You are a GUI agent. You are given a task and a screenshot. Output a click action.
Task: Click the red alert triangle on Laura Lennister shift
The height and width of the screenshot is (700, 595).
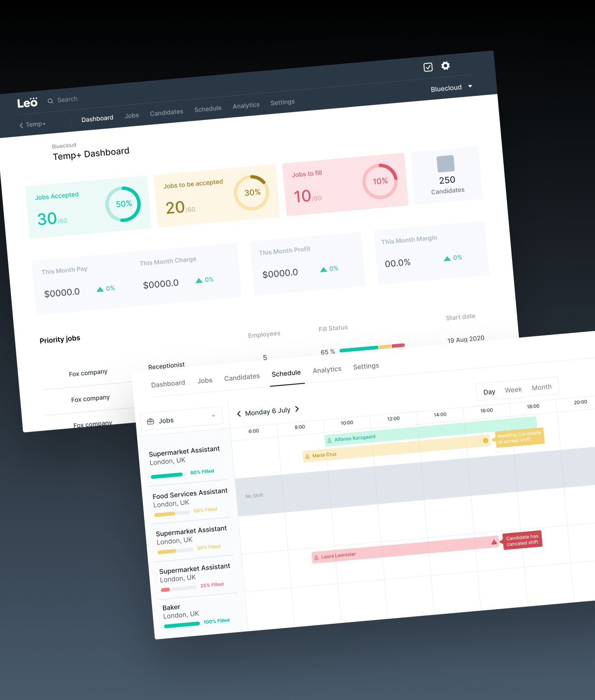coord(494,542)
